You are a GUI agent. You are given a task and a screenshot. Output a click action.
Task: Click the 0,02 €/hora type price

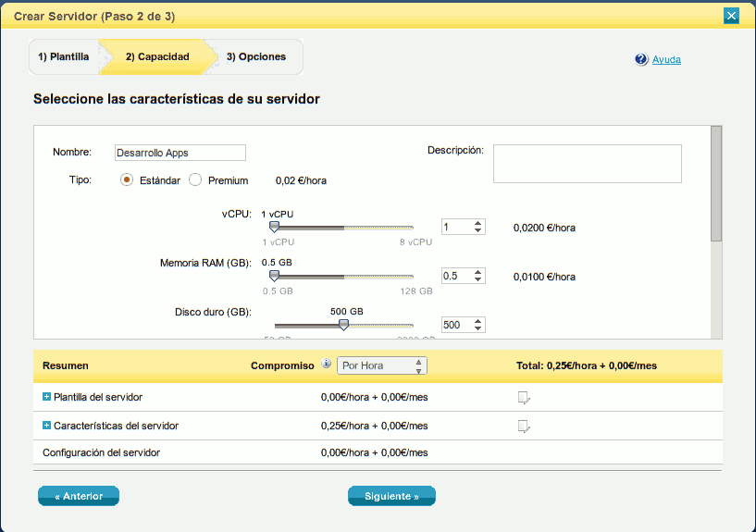tap(301, 180)
